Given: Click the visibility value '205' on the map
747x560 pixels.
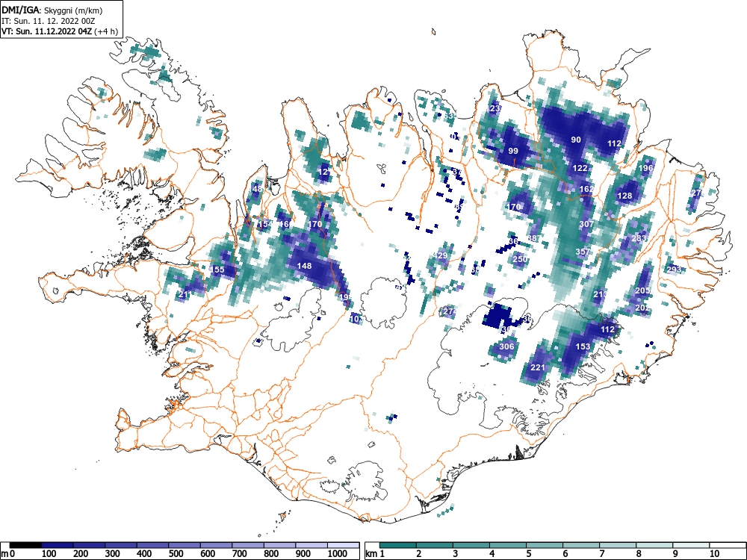Looking at the screenshot, I should [642, 290].
